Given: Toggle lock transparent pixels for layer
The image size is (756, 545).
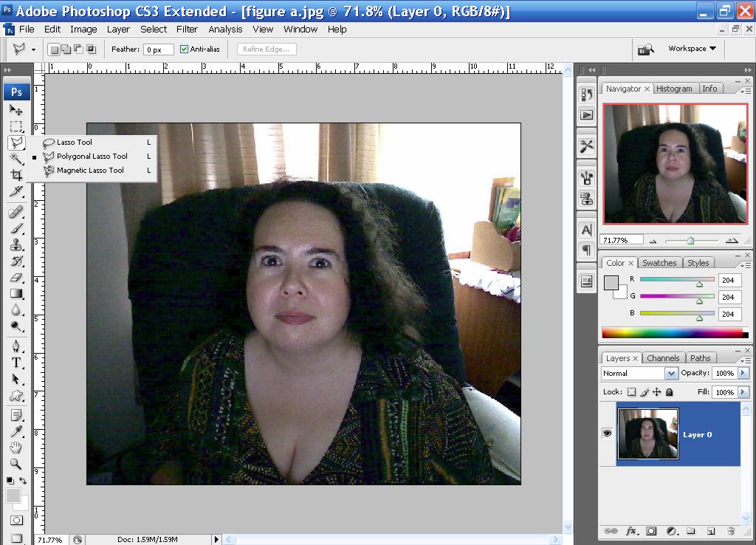Looking at the screenshot, I should (x=631, y=392).
